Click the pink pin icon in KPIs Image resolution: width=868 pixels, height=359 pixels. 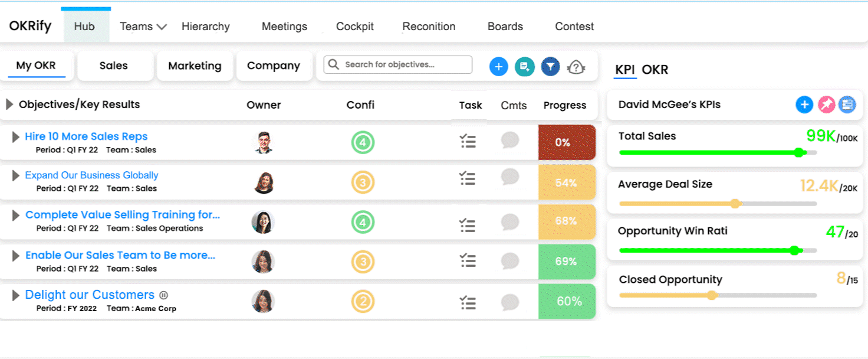click(826, 105)
